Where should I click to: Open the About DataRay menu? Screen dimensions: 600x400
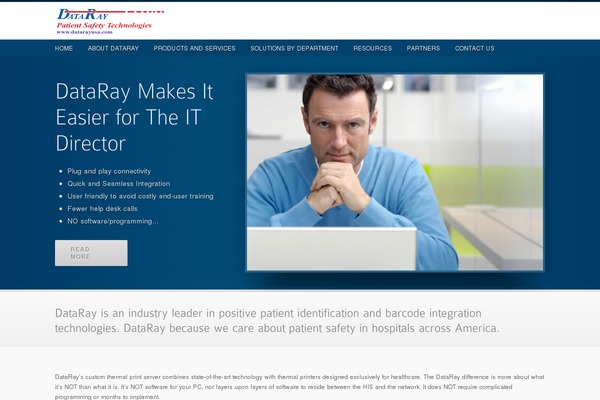pyautogui.click(x=113, y=48)
